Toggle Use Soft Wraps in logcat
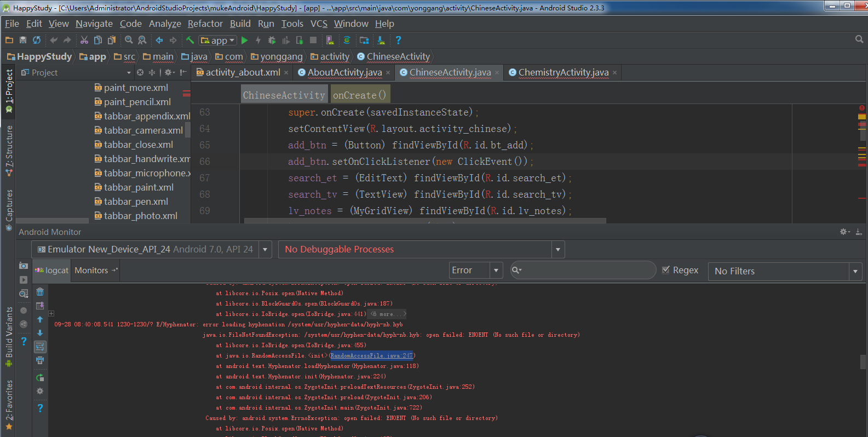The height and width of the screenshot is (437, 868). pyautogui.click(x=40, y=347)
